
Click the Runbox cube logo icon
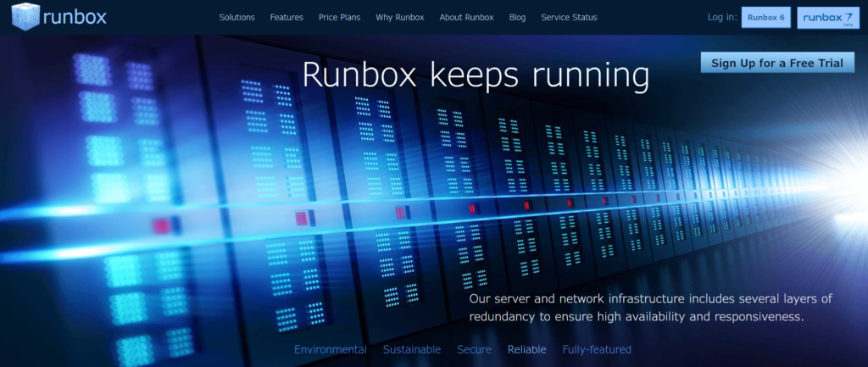click(x=25, y=17)
